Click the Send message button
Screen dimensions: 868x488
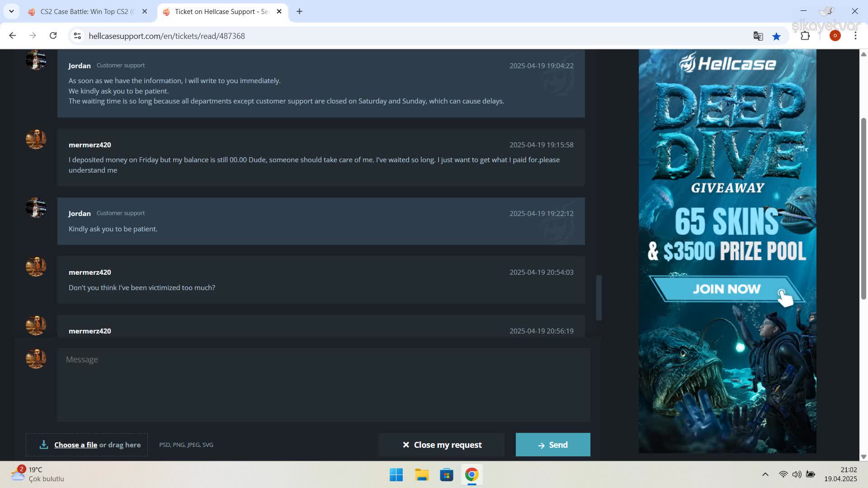point(552,445)
